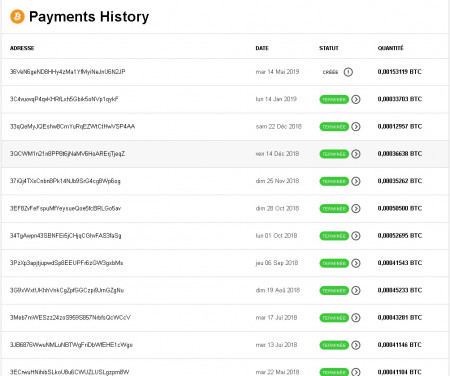Click the QUANTITÉ column header
The height and width of the screenshot is (376, 450).
point(390,48)
